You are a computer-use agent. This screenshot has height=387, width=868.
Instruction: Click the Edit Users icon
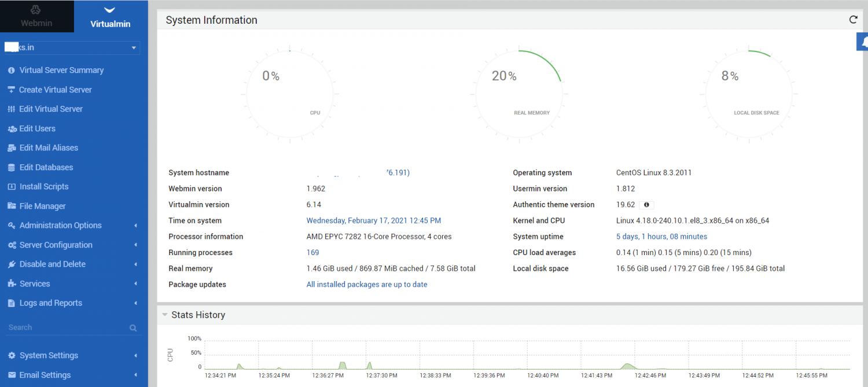pyautogui.click(x=11, y=128)
